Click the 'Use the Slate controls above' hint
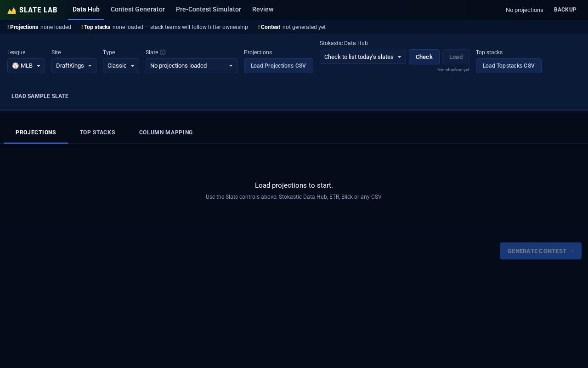Image resolution: width=588 pixels, height=368 pixels. (294, 197)
